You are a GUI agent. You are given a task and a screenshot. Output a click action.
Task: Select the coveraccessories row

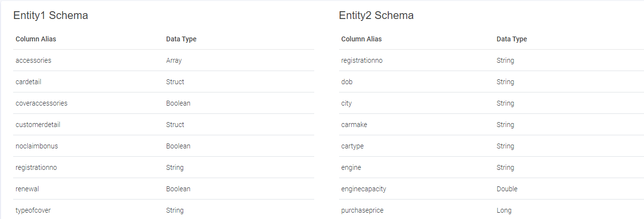164,103
